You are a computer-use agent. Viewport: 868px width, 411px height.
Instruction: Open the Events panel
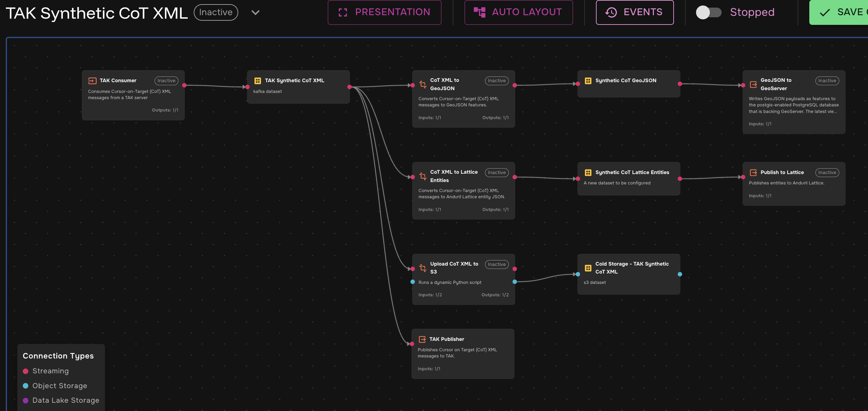(635, 12)
